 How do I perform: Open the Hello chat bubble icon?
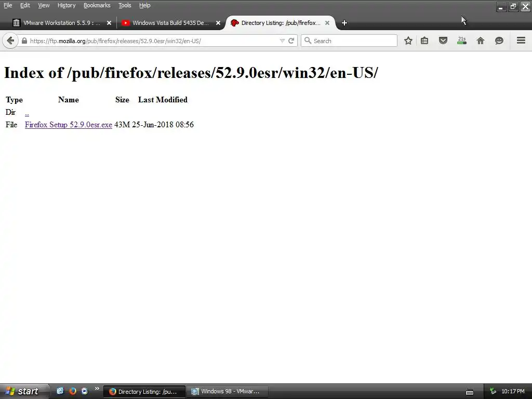point(499,41)
